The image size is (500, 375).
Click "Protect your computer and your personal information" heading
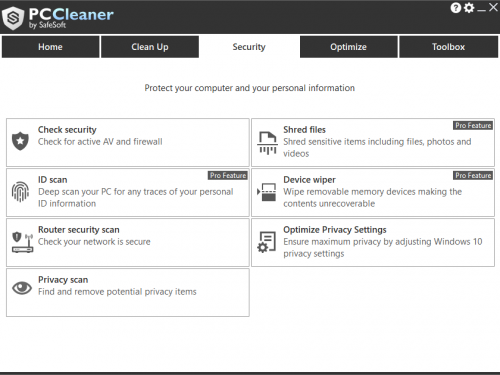tap(250, 88)
